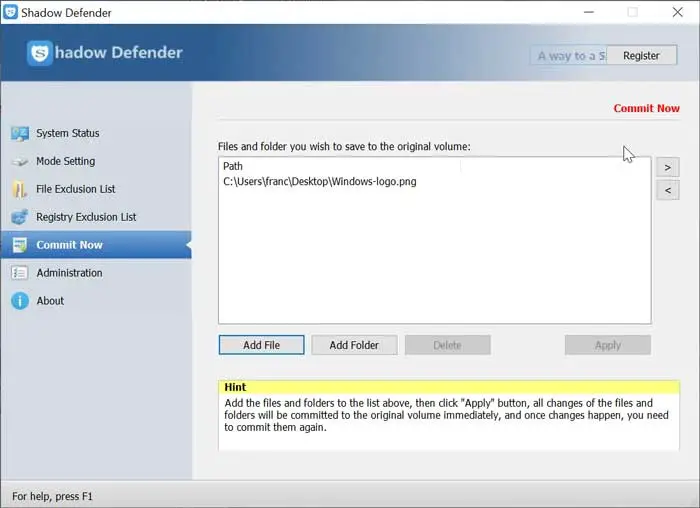Image resolution: width=700 pixels, height=508 pixels.
Task: Click the Registry Exclusion List icon
Action: 20,217
